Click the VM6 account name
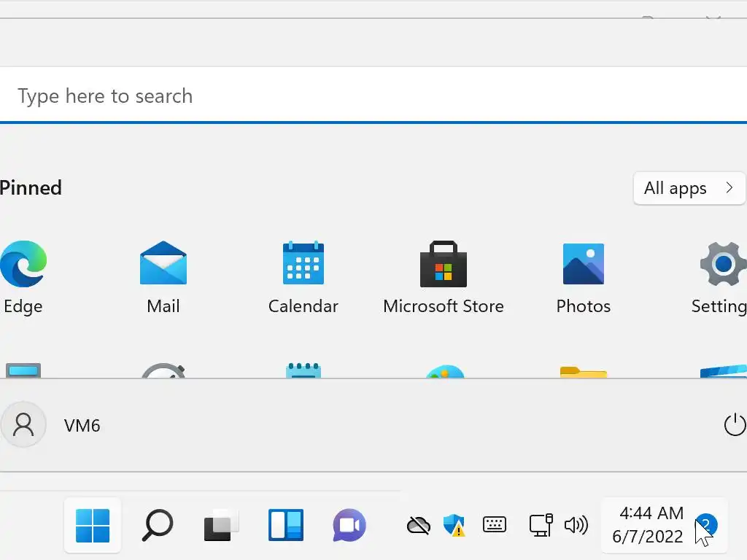 pyautogui.click(x=82, y=425)
